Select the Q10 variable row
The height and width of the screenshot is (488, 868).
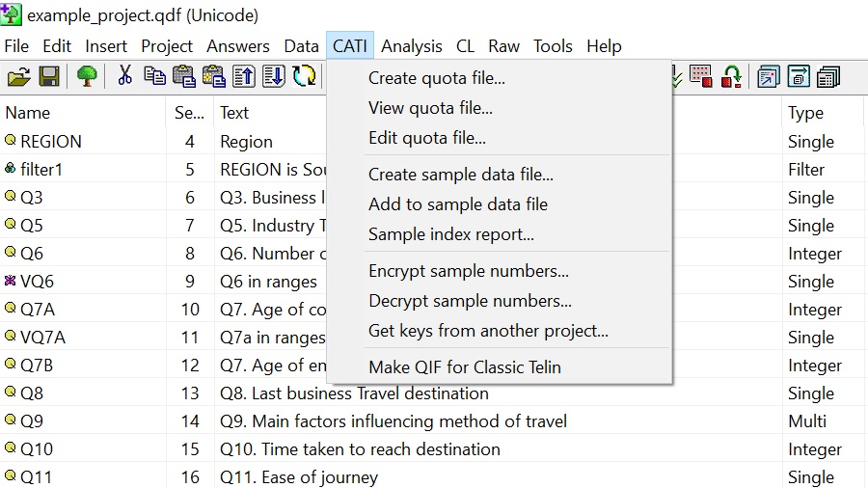(434, 448)
